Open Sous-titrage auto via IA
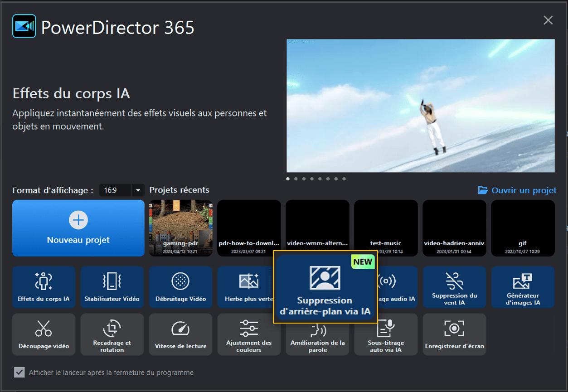This screenshot has width=568, height=392. coord(386,334)
